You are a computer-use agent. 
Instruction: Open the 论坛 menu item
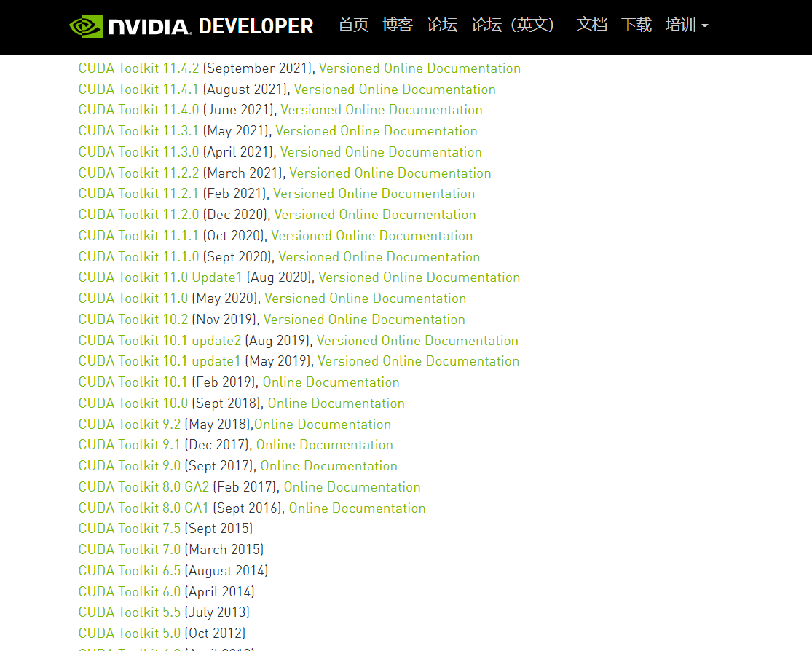[442, 25]
